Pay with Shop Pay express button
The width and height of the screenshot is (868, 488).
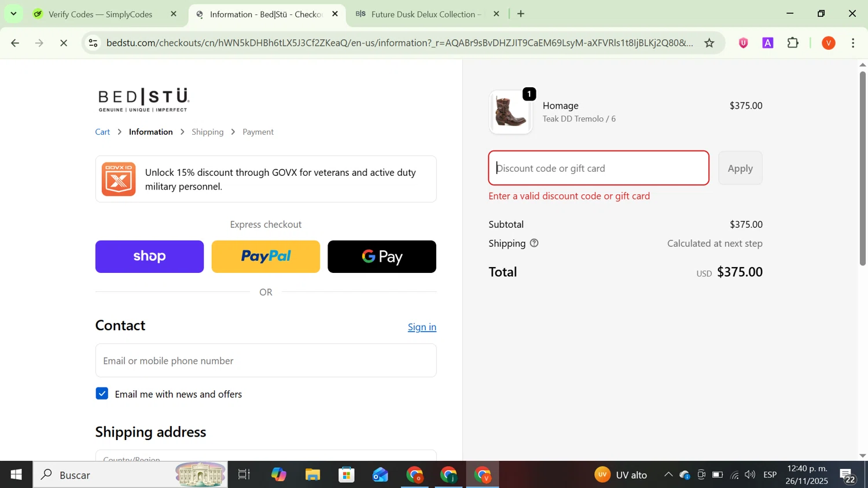(x=149, y=257)
